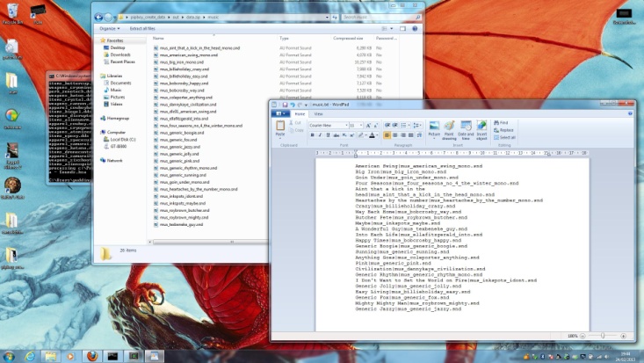Click the Cut command in WordPad ribbon
This screenshot has width=644, height=363.
(295, 122)
